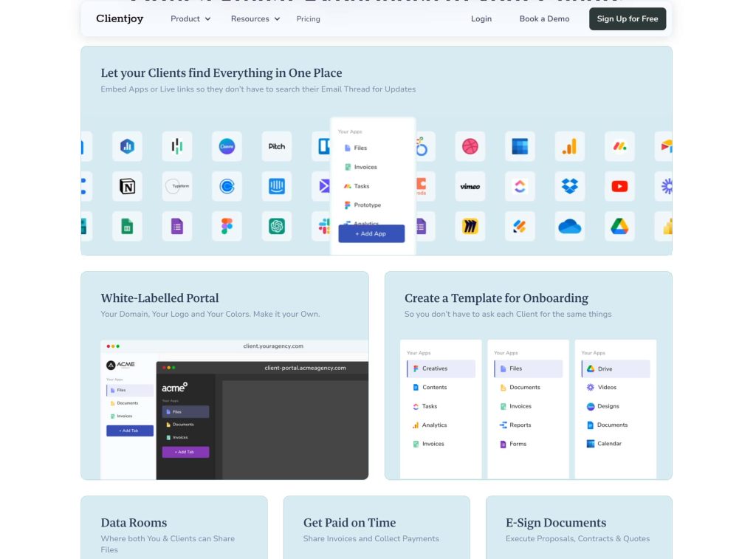Viewport: 756px width, 559px height.
Task: Click the ChatGPT app icon
Action: point(277,226)
